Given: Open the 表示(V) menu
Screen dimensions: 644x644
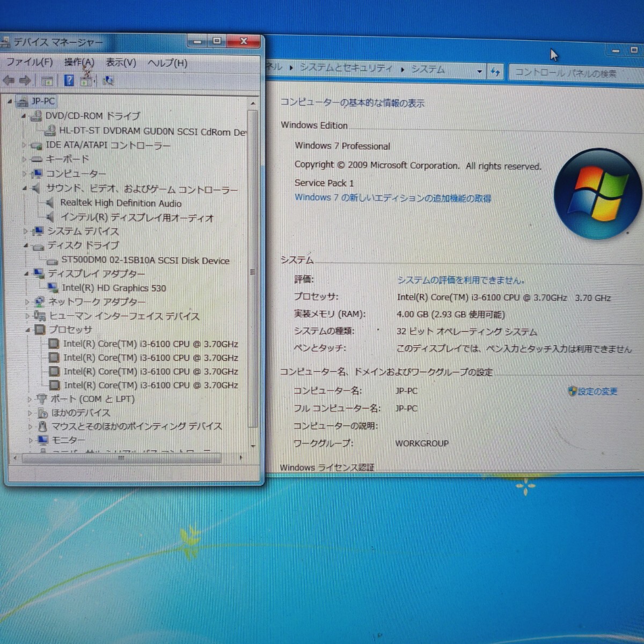Looking at the screenshot, I should (x=121, y=63).
